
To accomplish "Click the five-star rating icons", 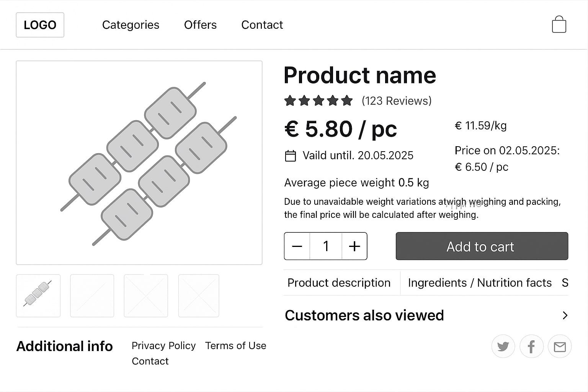I will pyautogui.click(x=318, y=101).
